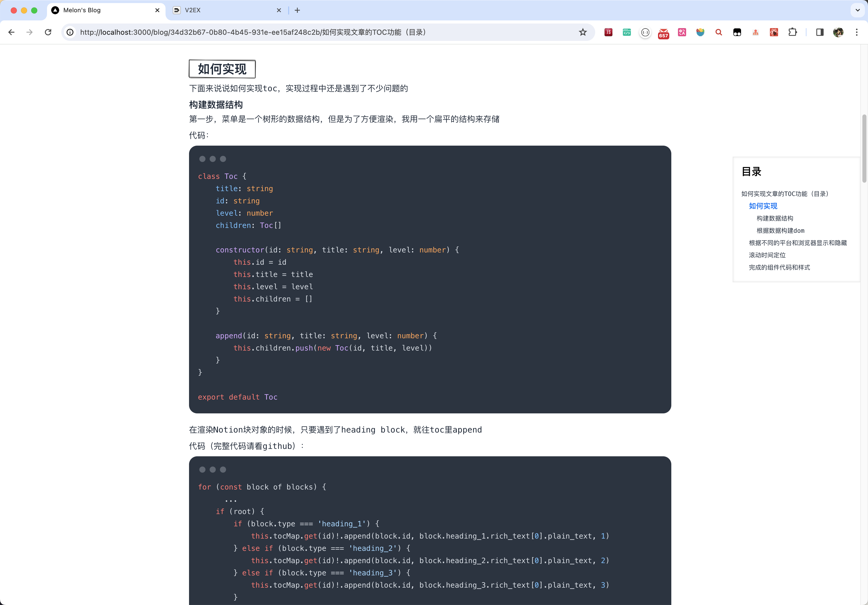Open a new tab with plus button
868x605 pixels.
pyautogui.click(x=297, y=10)
